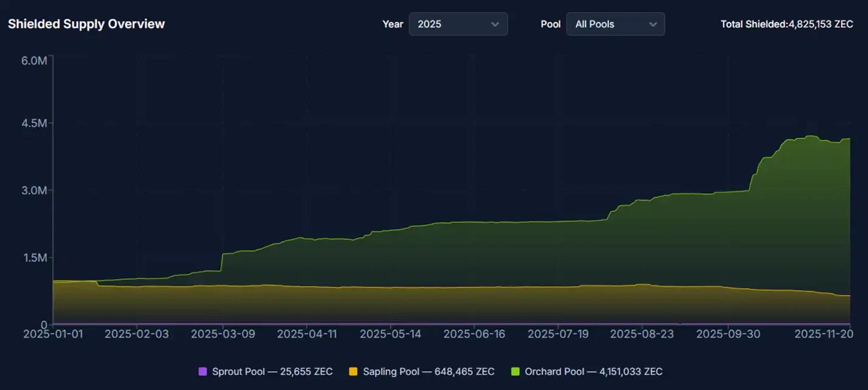Toggle the Sapling Pool legend entry
This screenshot has width=868, height=390.
[x=422, y=371]
